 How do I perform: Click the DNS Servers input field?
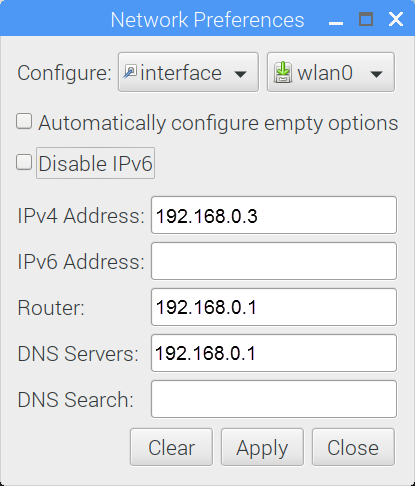[274, 353]
